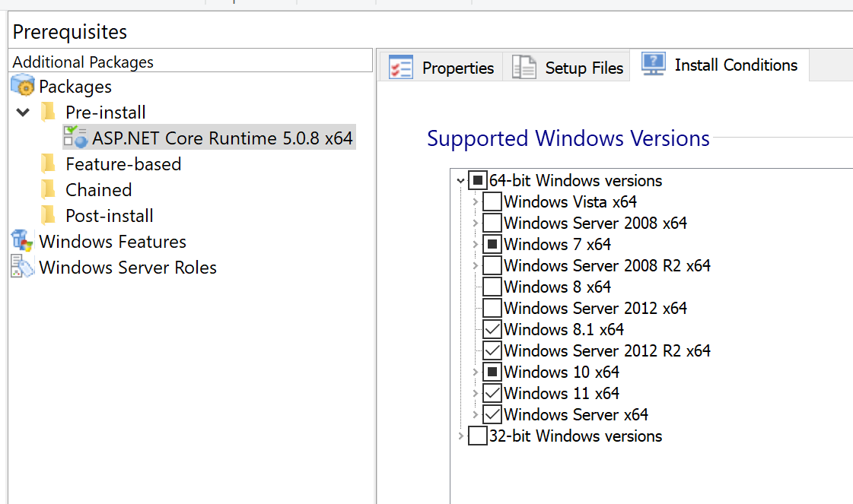Click the Feature-based folder icon
This screenshot has height=504, width=853.
tap(49, 163)
